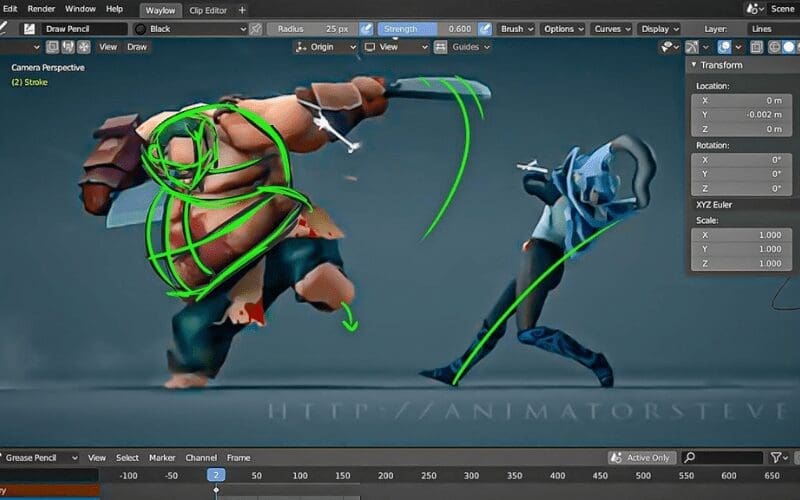
Task: Toggle the pin material icon next to Black
Action: [256, 29]
